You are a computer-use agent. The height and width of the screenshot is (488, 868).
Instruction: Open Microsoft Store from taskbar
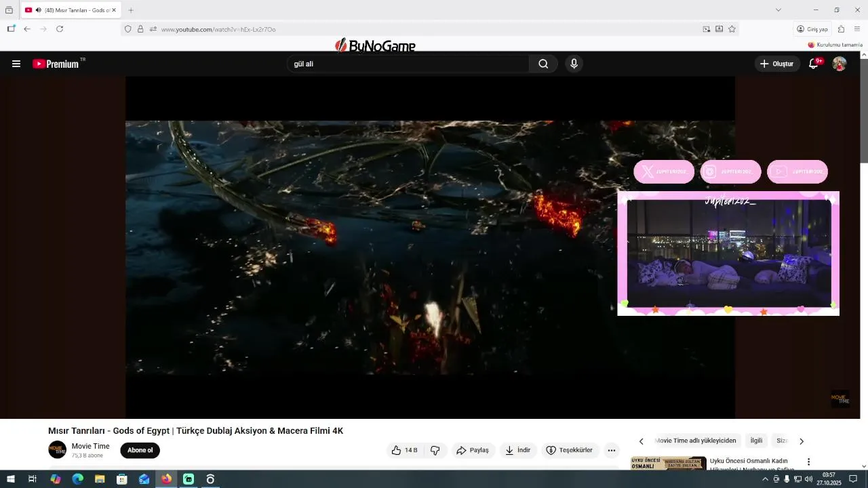[x=122, y=479]
